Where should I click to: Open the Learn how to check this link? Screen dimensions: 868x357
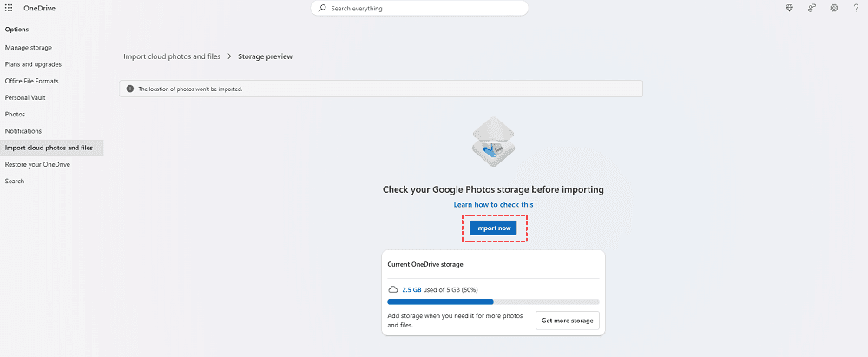coord(493,204)
